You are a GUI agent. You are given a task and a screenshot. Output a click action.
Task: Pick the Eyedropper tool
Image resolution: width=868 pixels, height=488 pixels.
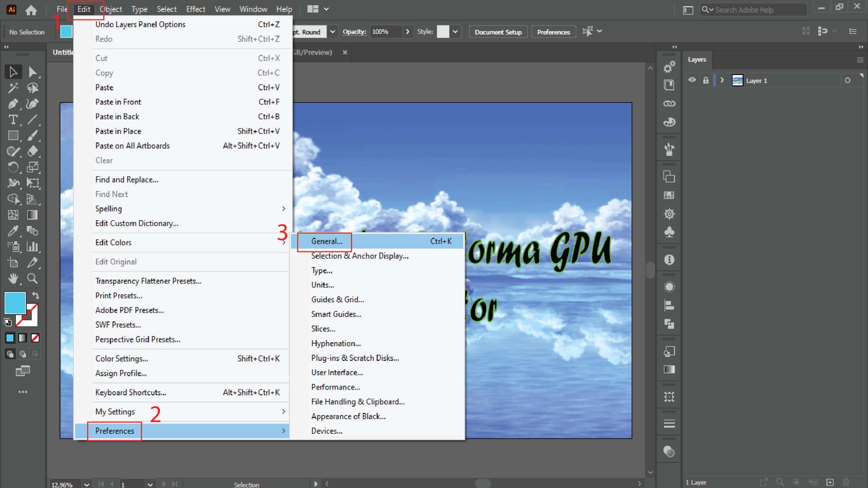point(13,231)
